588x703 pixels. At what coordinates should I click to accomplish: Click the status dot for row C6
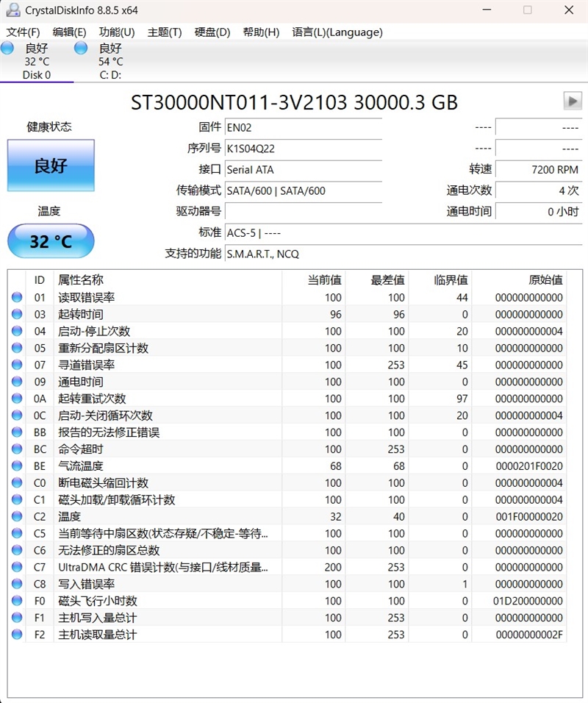pos(17,550)
